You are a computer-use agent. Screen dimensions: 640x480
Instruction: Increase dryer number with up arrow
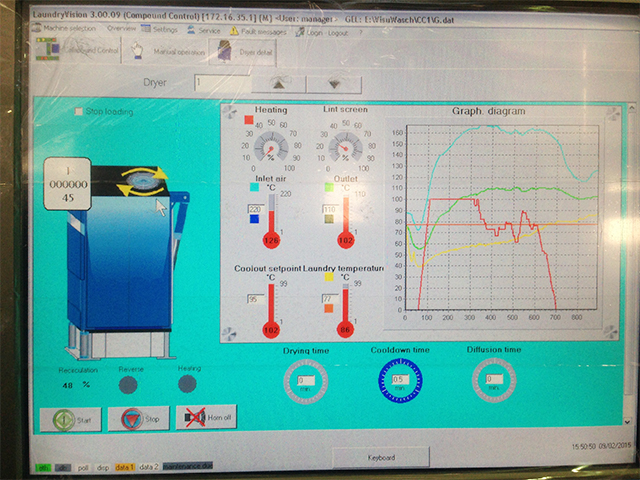tap(279, 84)
